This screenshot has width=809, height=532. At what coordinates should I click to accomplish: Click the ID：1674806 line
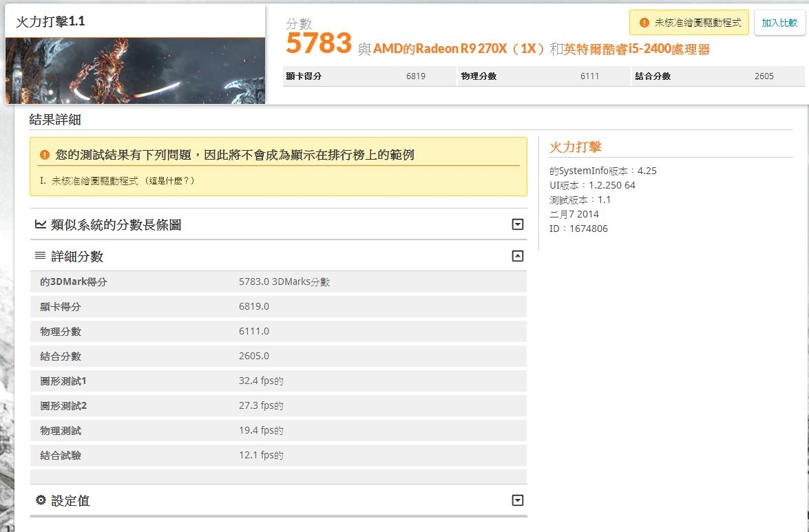coord(578,228)
